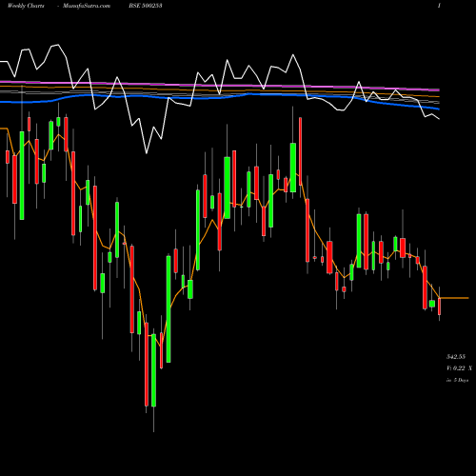Click the "BSE 500233" stock code

coord(146,6)
